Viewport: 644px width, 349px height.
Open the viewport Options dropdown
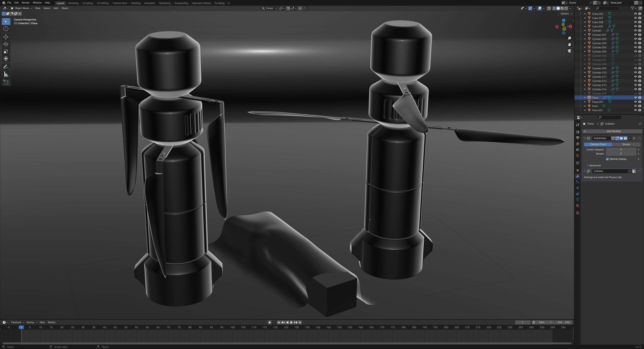pos(566,14)
